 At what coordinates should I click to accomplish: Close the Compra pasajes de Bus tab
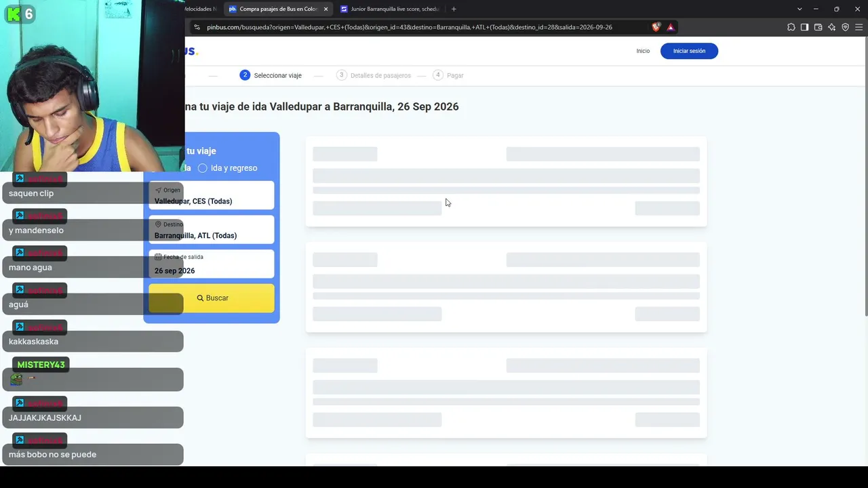(325, 9)
